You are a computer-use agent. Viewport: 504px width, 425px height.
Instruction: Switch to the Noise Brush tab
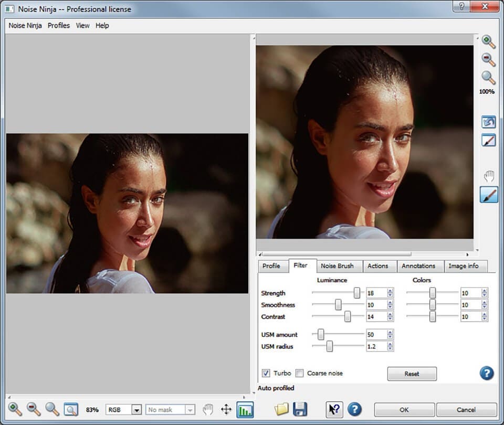[x=337, y=266]
